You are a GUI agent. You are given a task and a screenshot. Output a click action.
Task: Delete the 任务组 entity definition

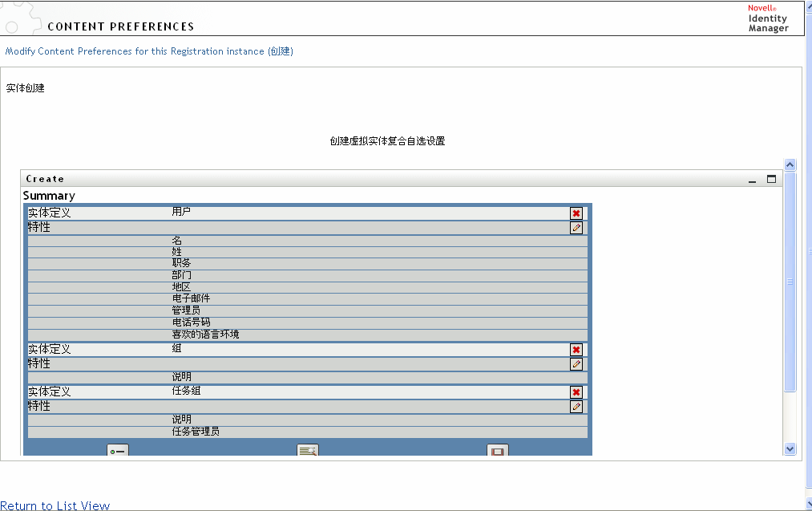[x=576, y=391]
